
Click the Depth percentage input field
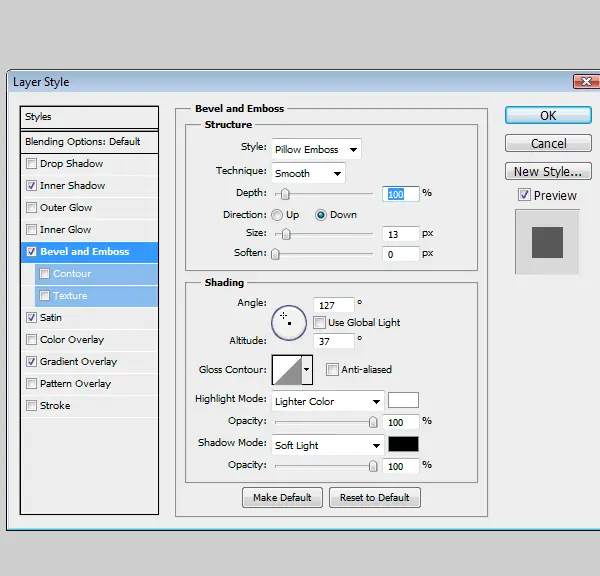pos(401,194)
